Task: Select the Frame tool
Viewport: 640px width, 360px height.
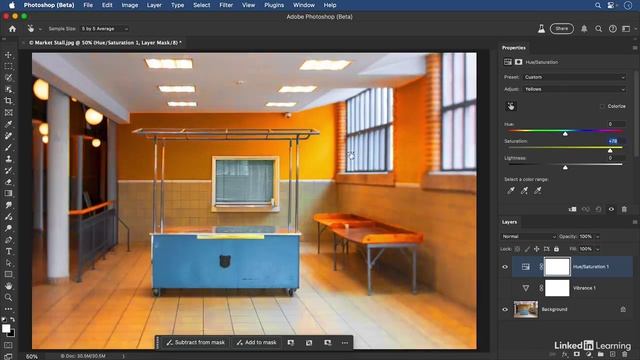Action: click(x=8, y=113)
